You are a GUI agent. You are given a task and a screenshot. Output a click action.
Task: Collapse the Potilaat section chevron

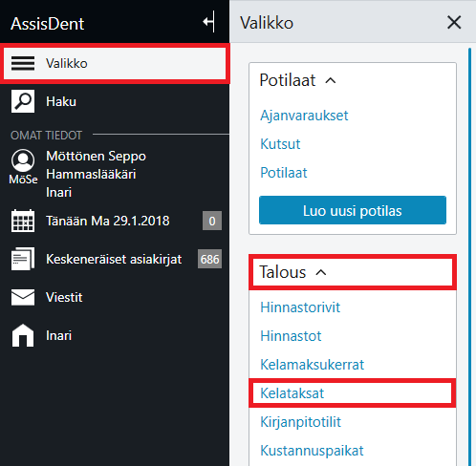coord(331,80)
